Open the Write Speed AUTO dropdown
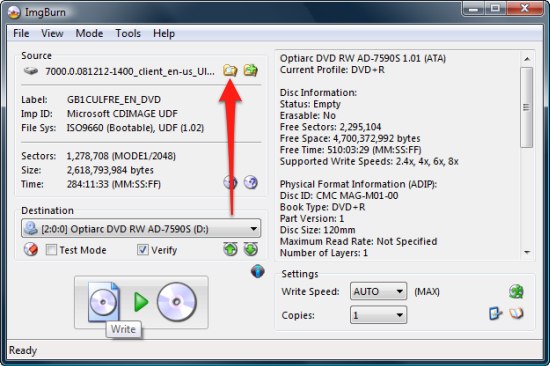 (378, 291)
